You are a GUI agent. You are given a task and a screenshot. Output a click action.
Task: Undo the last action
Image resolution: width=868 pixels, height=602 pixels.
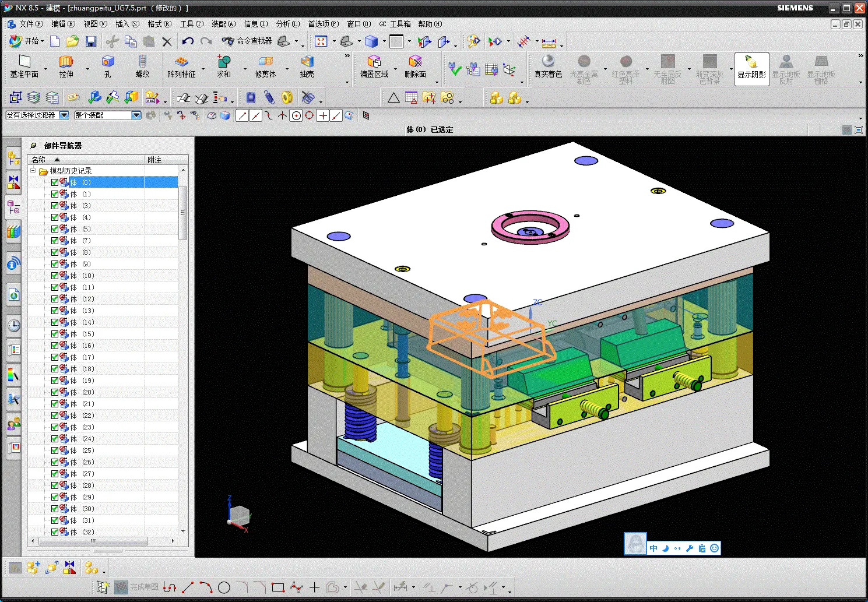(188, 41)
